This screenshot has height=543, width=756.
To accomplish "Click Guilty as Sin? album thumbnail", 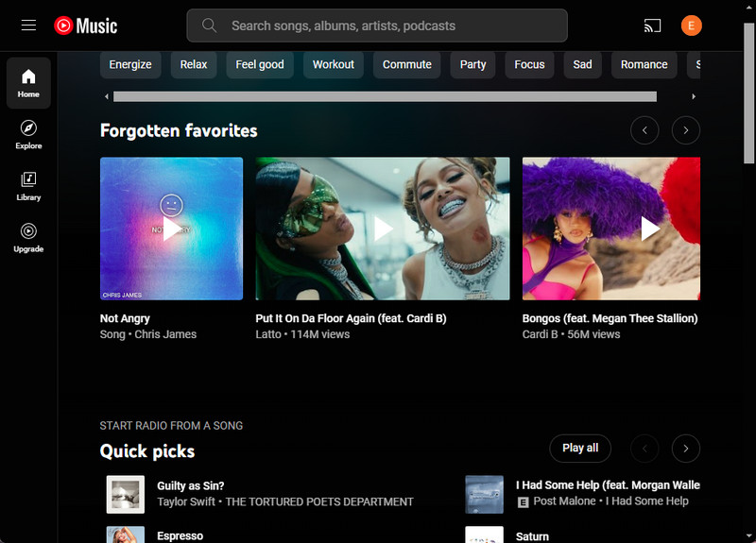I will click(x=126, y=494).
